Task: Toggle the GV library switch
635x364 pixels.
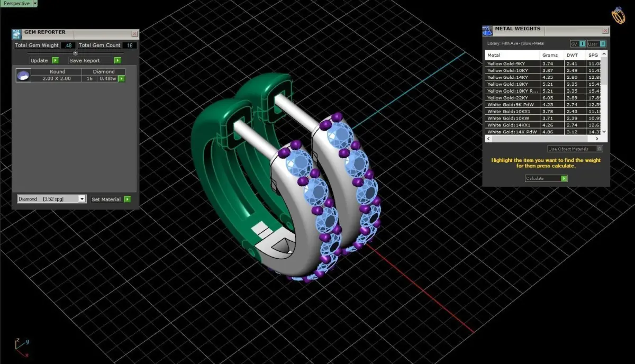Action: point(577,44)
